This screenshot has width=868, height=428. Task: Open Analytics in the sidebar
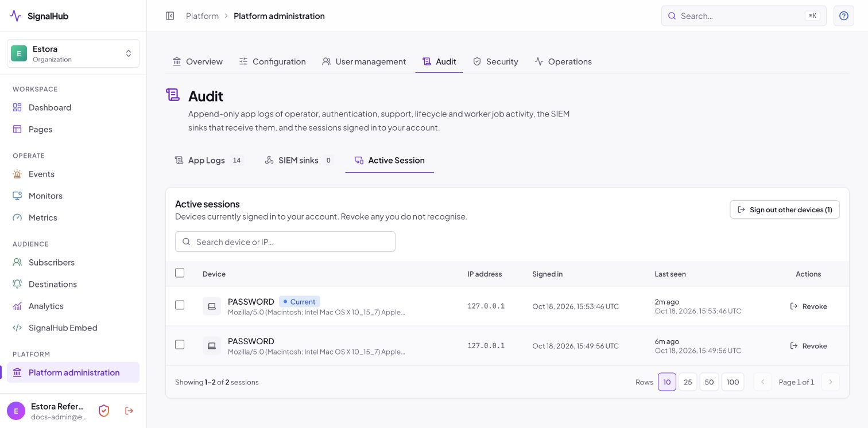click(x=73, y=306)
